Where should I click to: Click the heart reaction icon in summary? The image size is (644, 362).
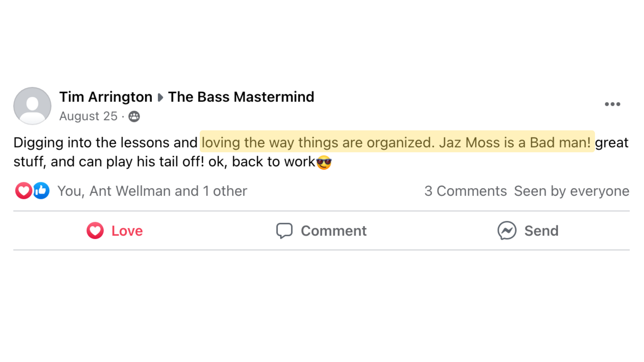point(23,191)
